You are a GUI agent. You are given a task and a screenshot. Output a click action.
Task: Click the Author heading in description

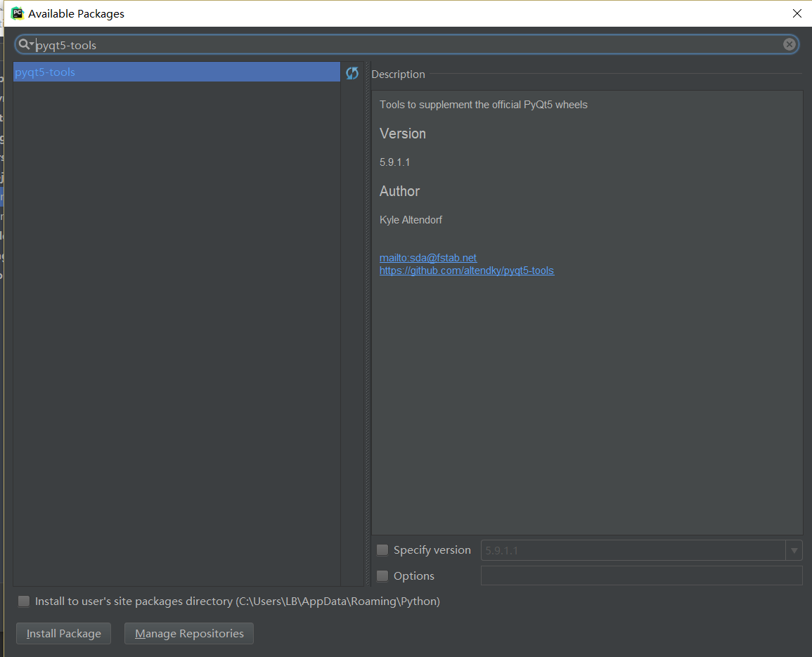point(399,191)
